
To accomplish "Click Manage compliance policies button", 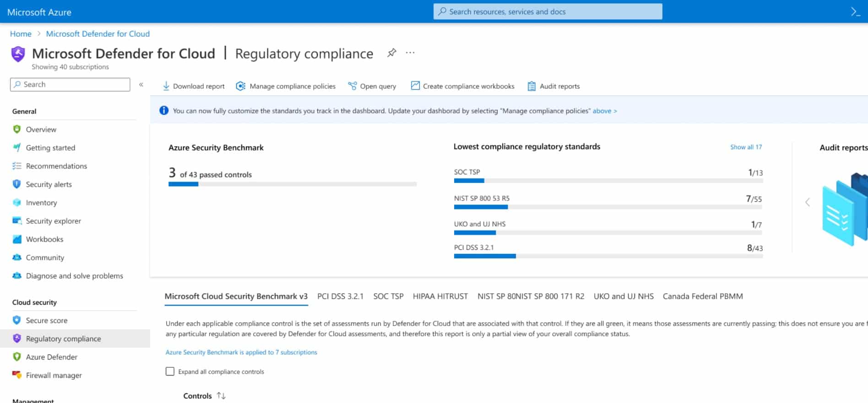I will point(286,86).
